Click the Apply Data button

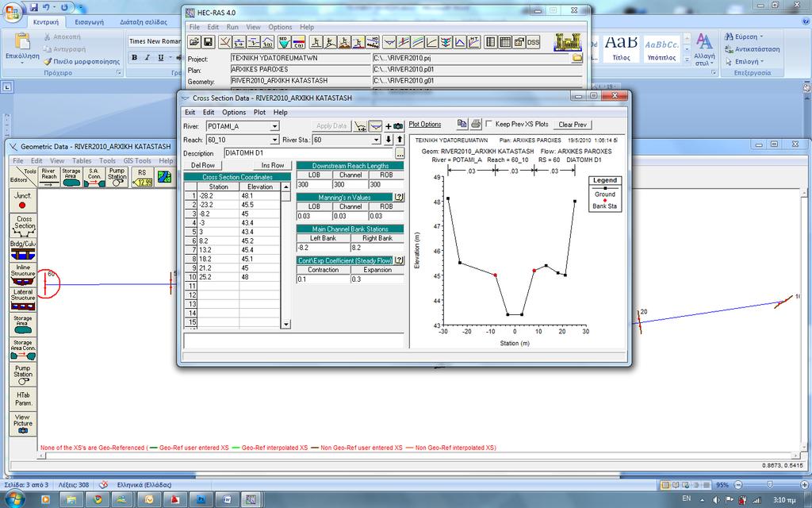click(x=331, y=126)
